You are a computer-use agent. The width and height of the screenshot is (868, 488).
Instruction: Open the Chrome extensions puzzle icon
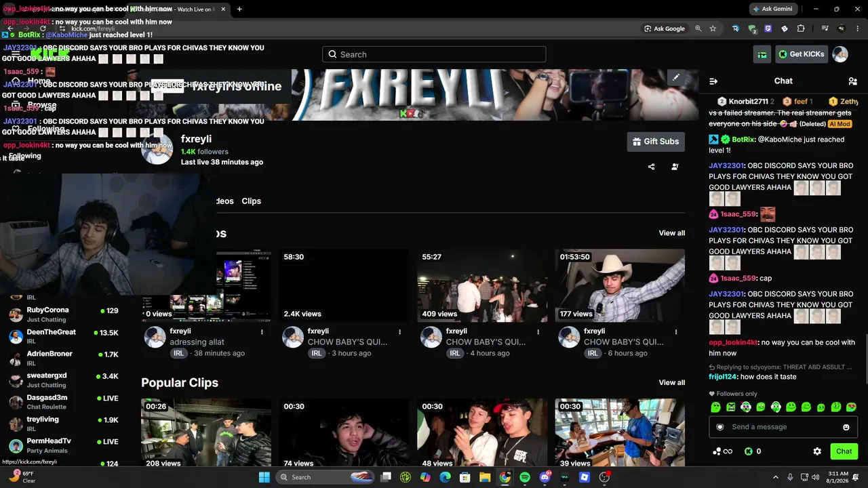(801, 28)
